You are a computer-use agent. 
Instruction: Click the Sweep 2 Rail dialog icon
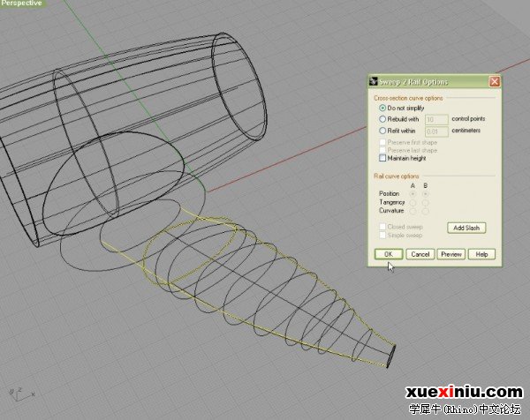pyautogui.click(x=374, y=81)
